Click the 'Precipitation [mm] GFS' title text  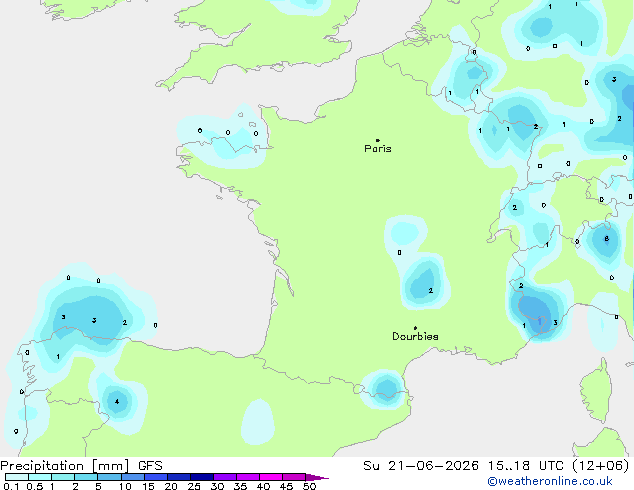coord(81,466)
